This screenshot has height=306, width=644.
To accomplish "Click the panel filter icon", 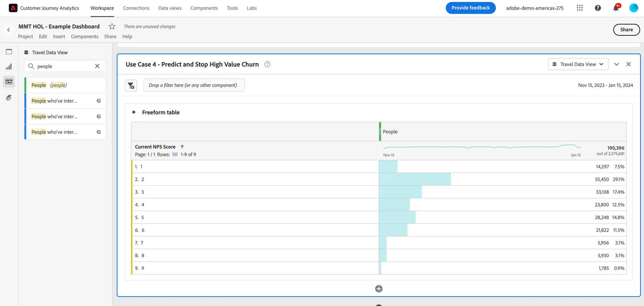I will (x=131, y=86).
